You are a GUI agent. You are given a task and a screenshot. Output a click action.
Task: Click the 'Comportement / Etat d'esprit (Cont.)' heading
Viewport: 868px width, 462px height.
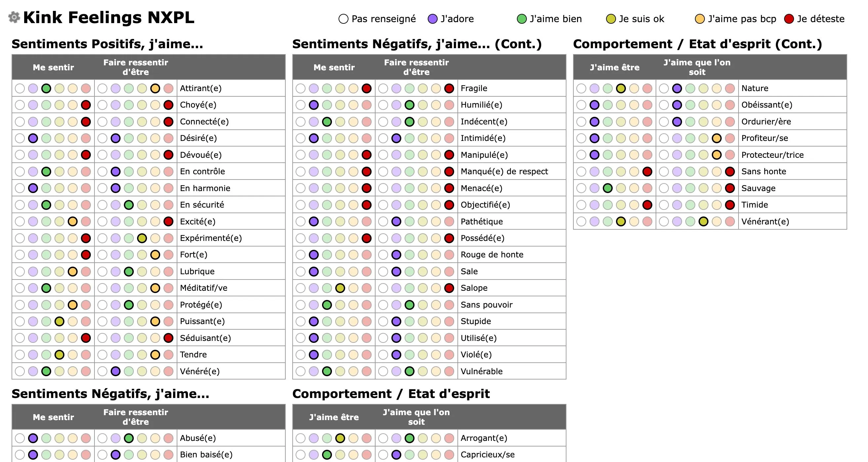tap(697, 44)
